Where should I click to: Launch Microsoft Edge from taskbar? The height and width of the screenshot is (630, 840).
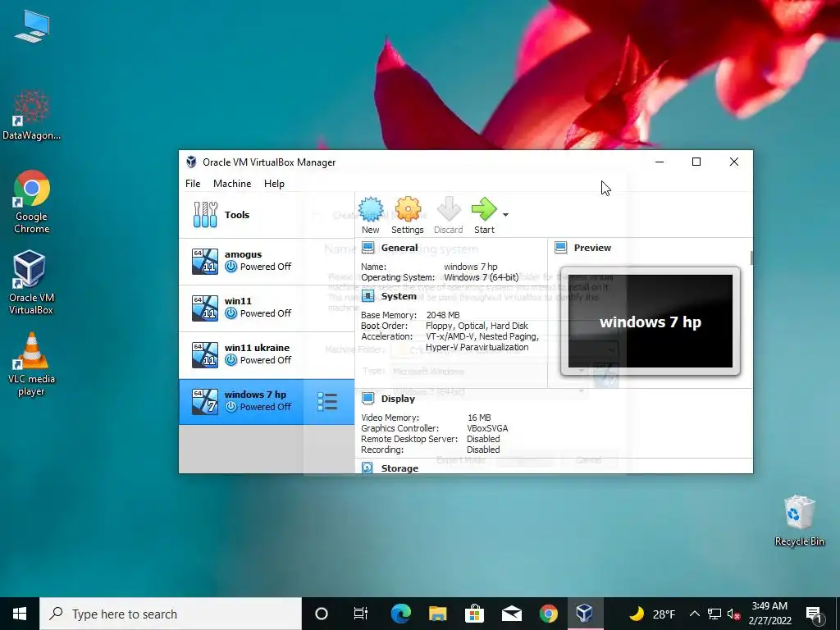click(x=400, y=614)
